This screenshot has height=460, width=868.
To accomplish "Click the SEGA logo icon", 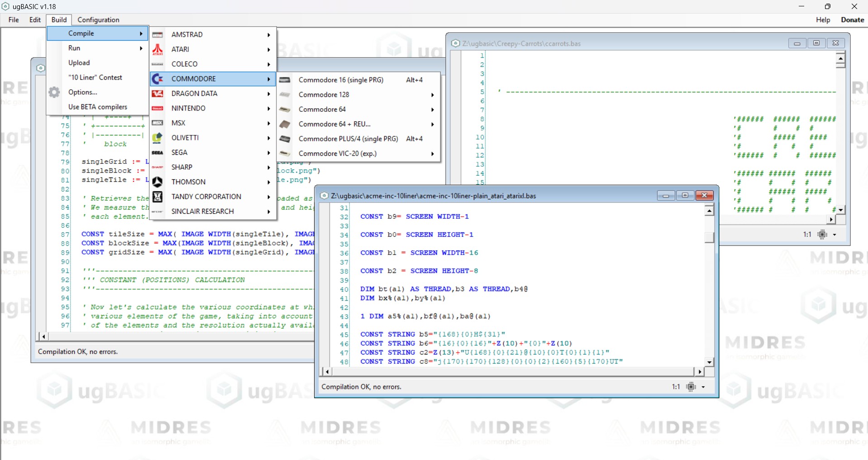I will 157,153.
